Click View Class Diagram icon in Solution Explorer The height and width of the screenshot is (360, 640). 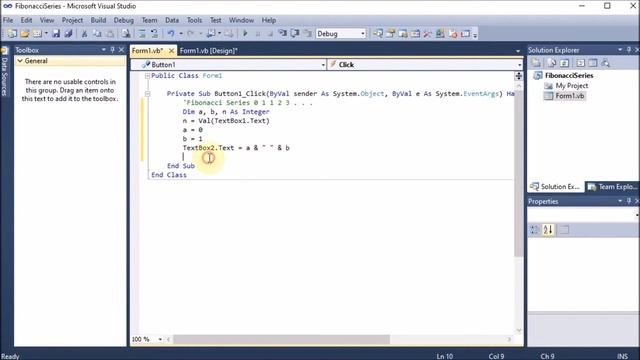pos(605,63)
